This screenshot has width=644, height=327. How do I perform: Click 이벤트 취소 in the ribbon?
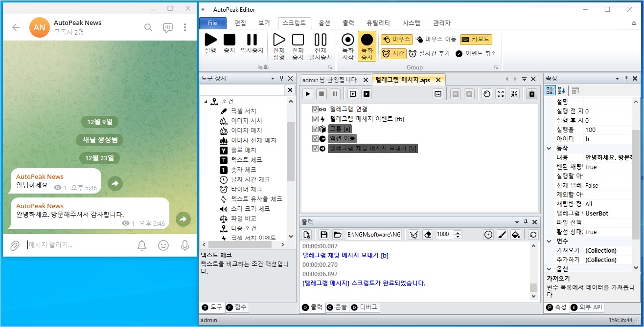pos(476,53)
